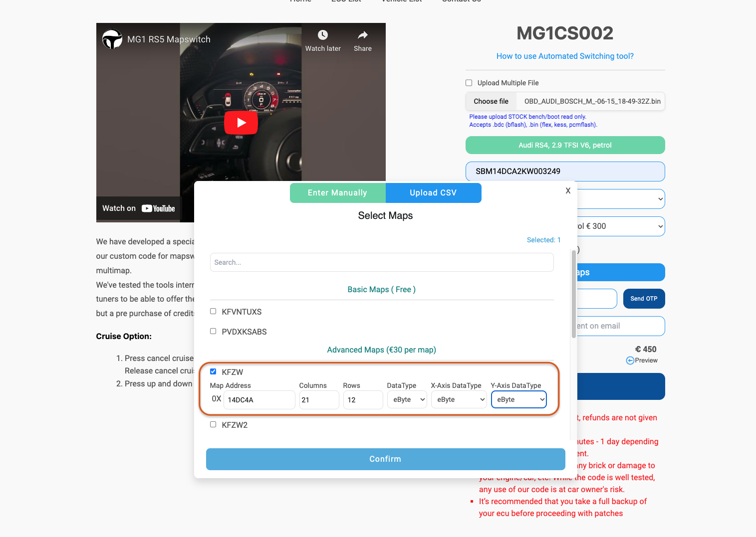Image resolution: width=756 pixels, height=537 pixels.
Task: Click the Selected: 1 counter text
Action: coord(544,240)
